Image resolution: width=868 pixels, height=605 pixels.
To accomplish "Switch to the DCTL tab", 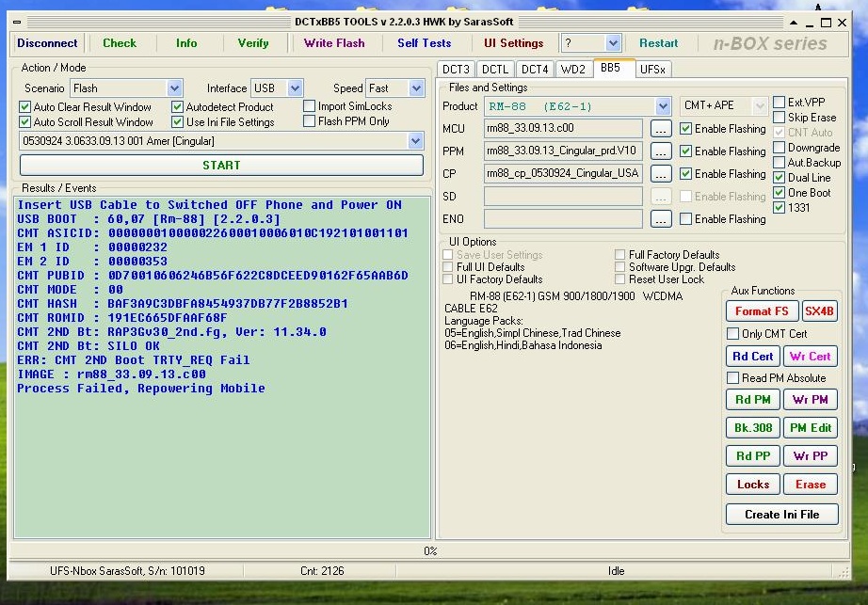I will coord(495,69).
